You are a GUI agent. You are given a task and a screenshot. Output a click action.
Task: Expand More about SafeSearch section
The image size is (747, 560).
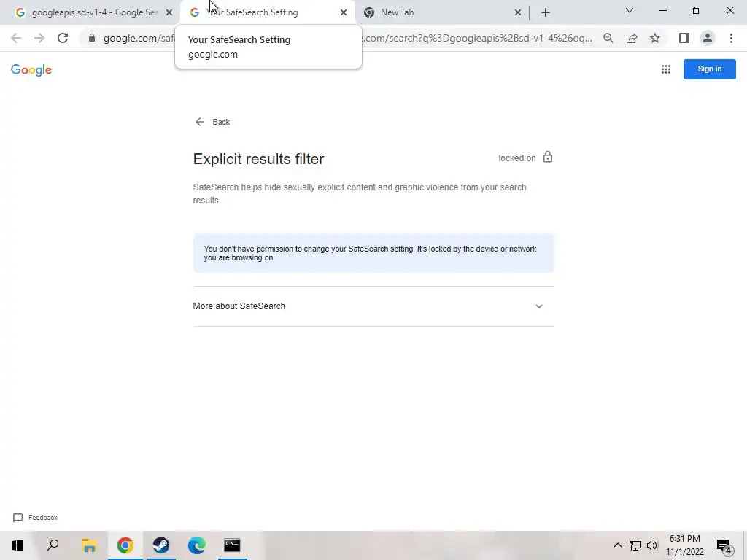point(373,306)
